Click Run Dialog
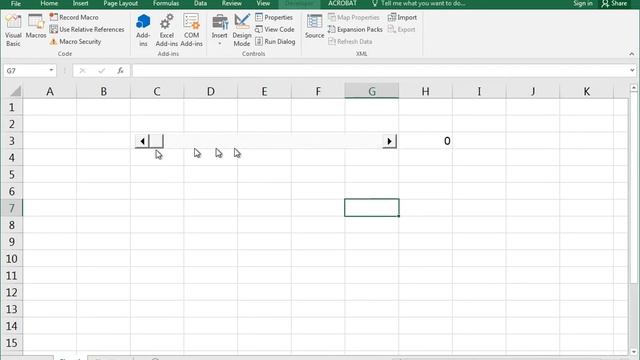Viewport: 640px width, 360px height. pyautogui.click(x=275, y=42)
